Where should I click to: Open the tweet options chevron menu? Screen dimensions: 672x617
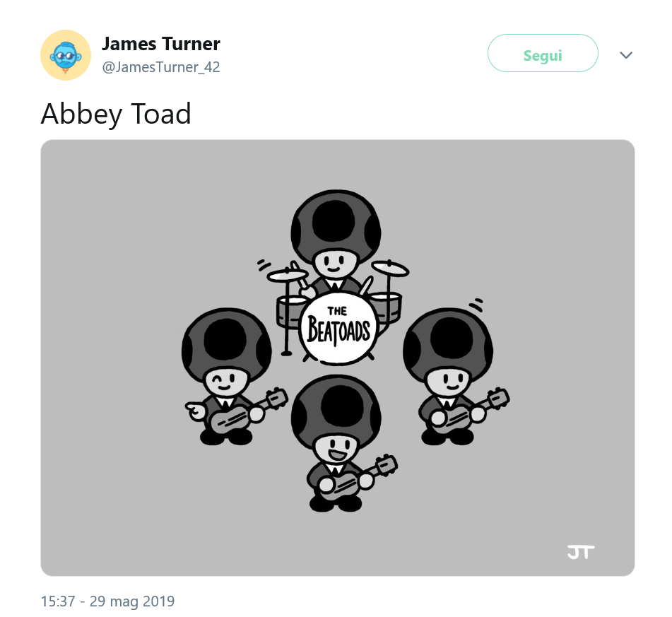coord(625,55)
